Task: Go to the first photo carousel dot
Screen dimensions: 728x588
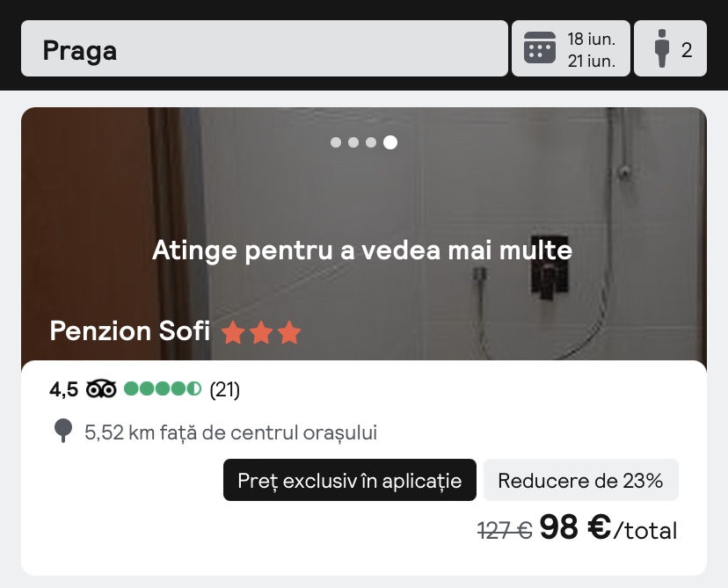Action: [336, 142]
